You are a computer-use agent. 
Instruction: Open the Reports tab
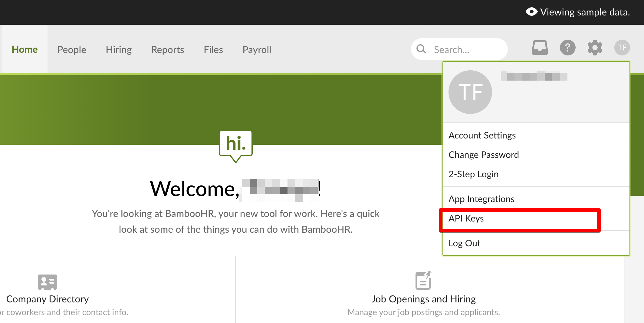point(168,50)
